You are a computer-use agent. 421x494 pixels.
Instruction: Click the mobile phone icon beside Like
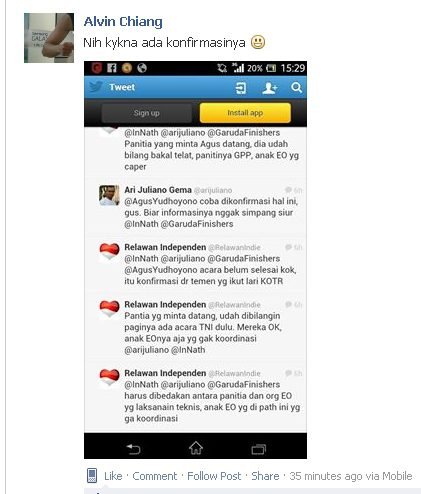coord(92,476)
